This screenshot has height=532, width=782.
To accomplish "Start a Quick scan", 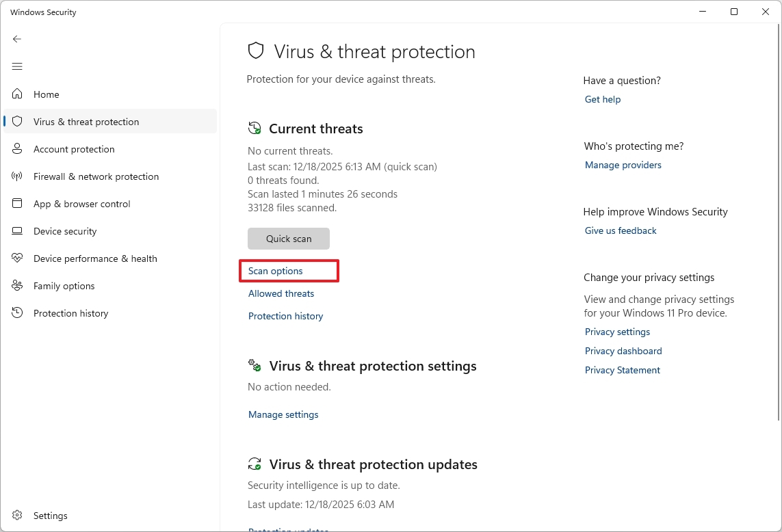I will 288,238.
